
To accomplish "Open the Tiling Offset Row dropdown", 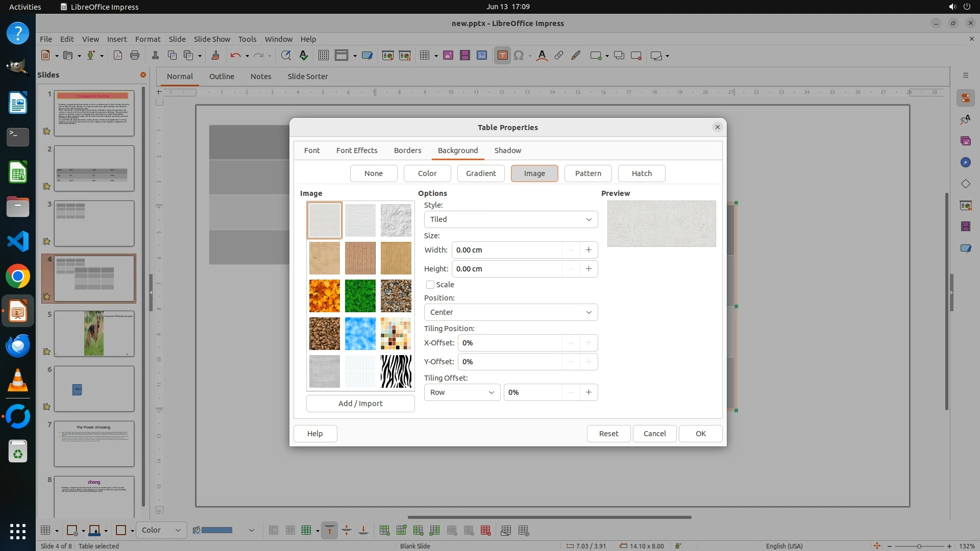I will point(462,392).
